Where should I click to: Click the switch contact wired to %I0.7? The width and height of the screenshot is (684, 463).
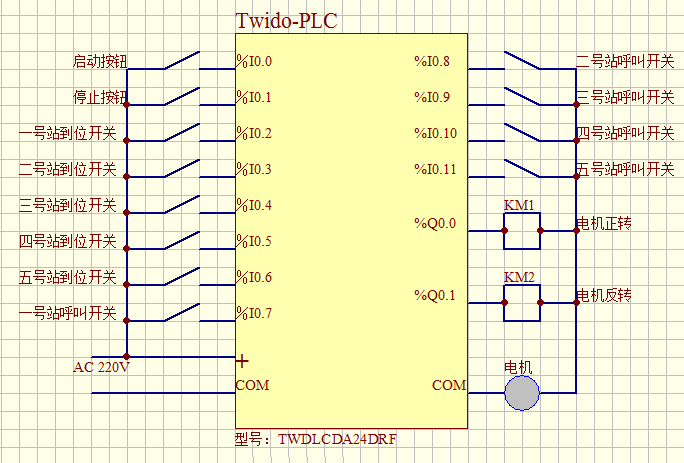point(181,314)
